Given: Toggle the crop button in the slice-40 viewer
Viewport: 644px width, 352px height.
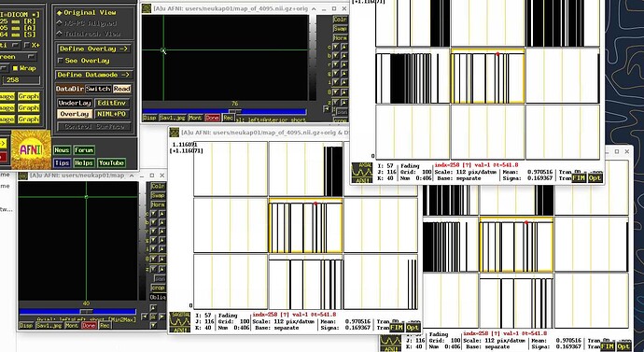Looking at the screenshot, I should tap(159, 288).
